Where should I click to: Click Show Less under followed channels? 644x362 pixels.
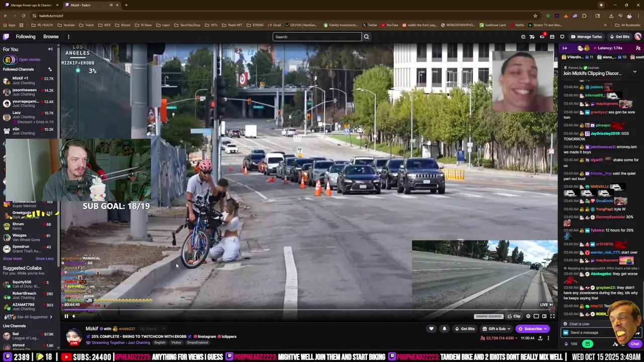point(44,258)
